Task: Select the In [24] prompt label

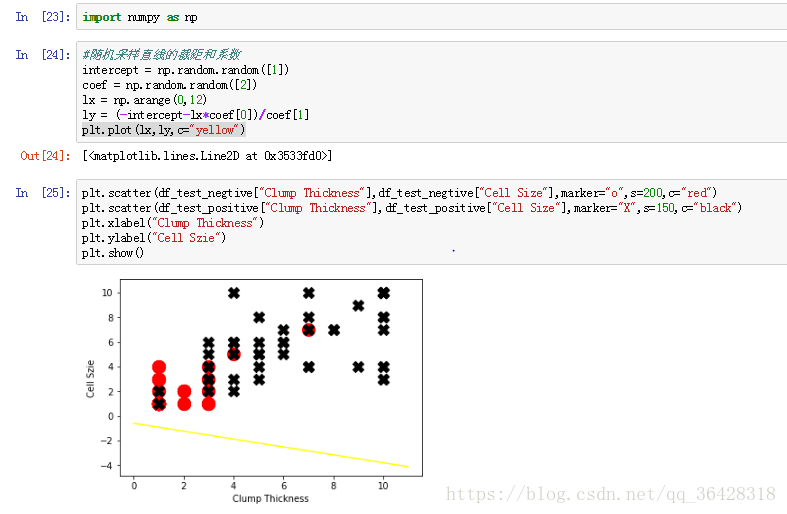Action: click(x=43, y=55)
